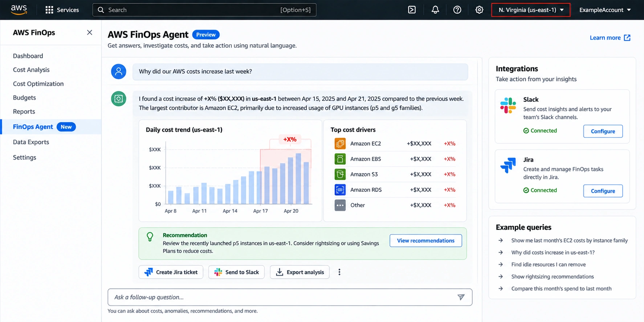Send the follow-up question arrow icon
644x322 pixels.
461,297
